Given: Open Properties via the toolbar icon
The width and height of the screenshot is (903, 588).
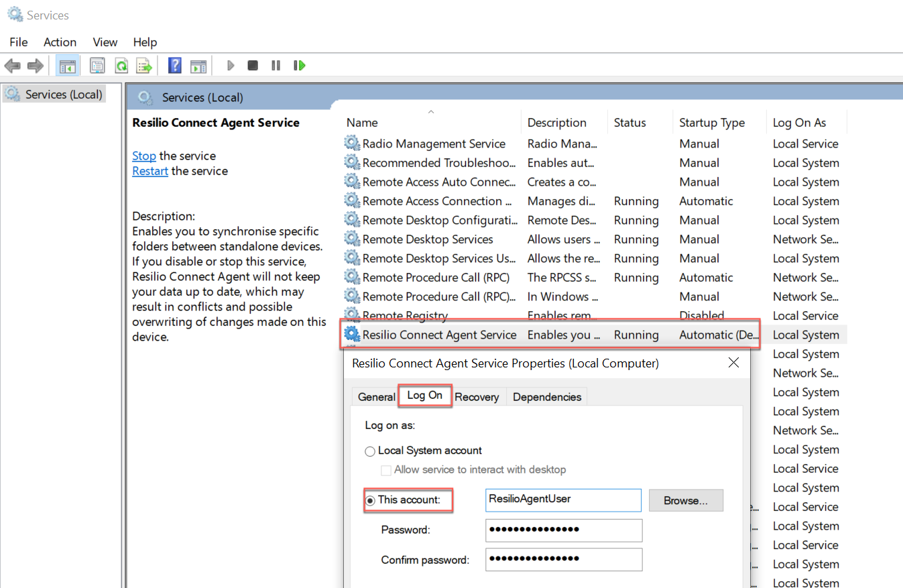Looking at the screenshot, I should tap(98, 66).
